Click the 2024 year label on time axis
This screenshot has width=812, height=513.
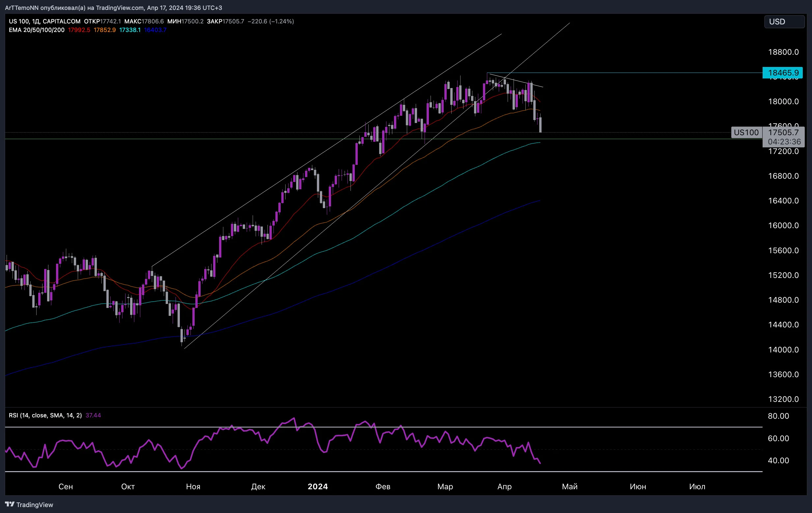tap(318, 487)
